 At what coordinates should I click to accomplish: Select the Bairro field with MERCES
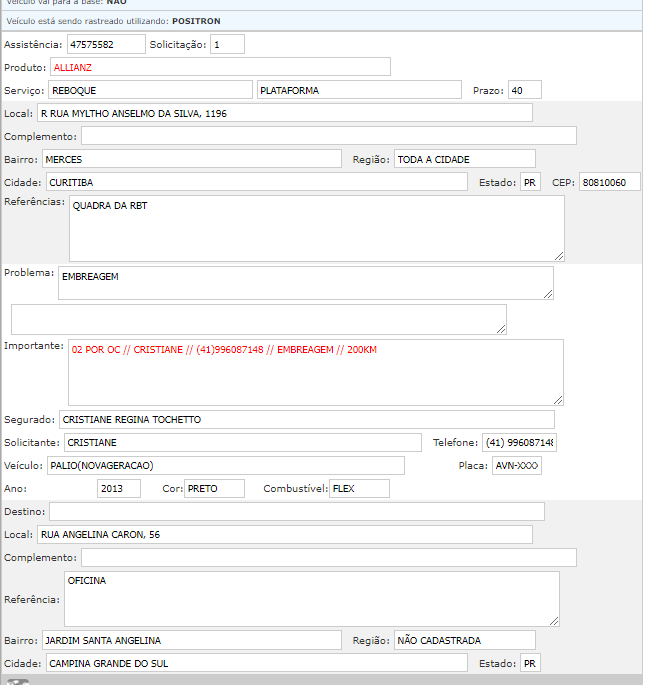coord(191,159)
